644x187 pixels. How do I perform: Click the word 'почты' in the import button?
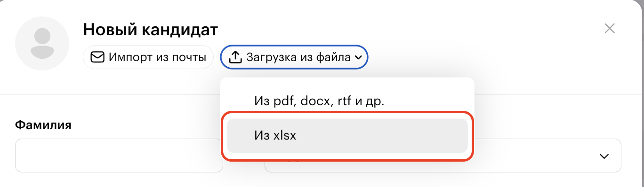tap(191, 58)
